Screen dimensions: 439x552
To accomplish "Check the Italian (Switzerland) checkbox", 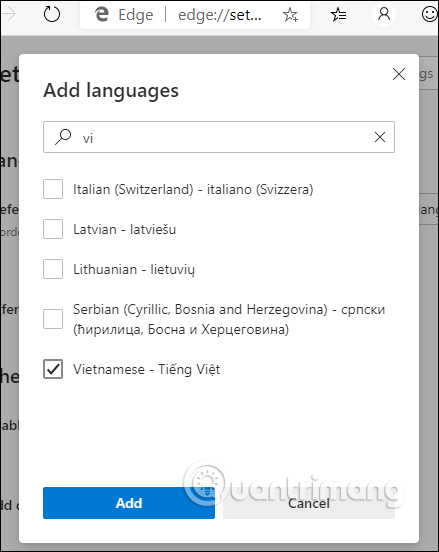I will [x=53, y=189].
